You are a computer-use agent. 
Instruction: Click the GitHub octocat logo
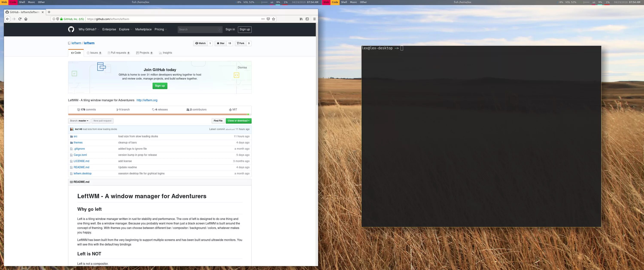click(x=71, y=29)
